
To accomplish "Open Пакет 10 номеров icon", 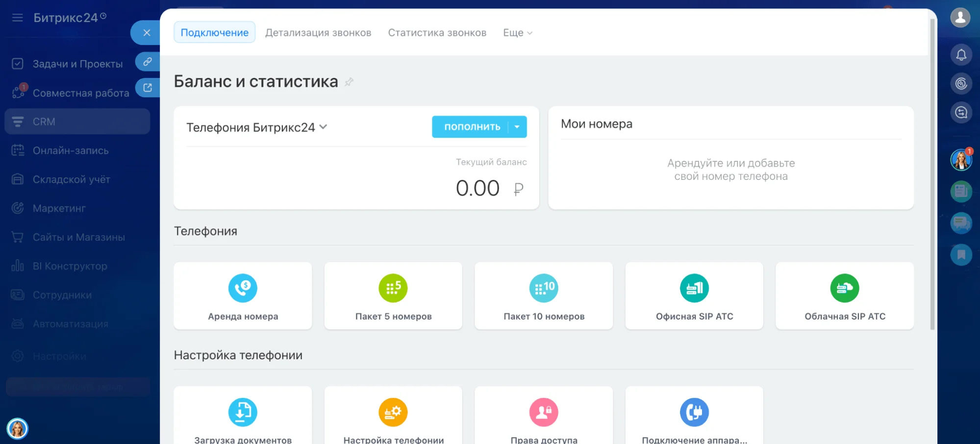I will click(544, 288).
